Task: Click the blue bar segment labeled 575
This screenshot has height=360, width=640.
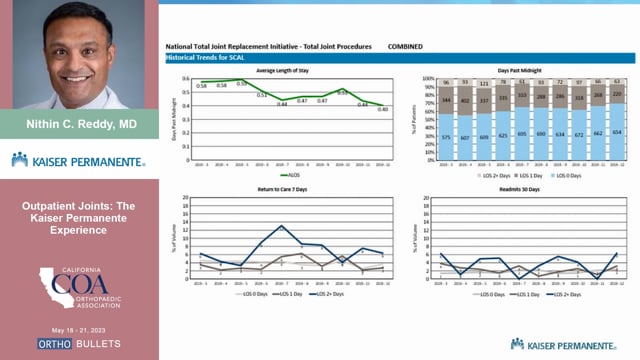Action: coord(446,137)
